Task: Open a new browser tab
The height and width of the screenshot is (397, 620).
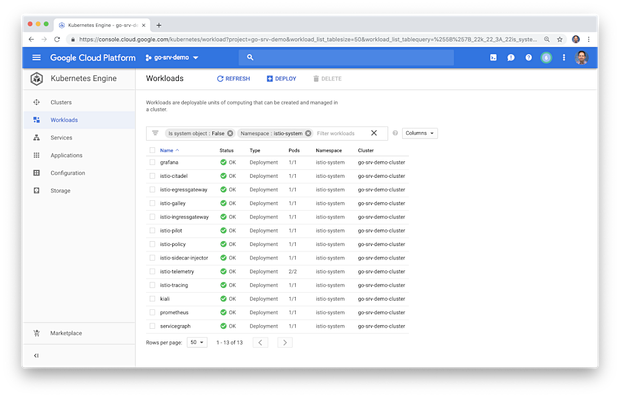Action: 159,25
